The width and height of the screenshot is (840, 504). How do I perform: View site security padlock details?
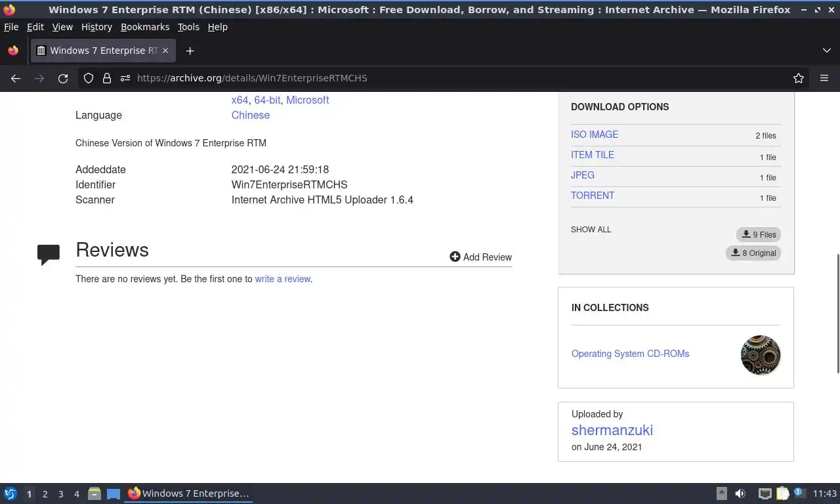click(107, 78)
